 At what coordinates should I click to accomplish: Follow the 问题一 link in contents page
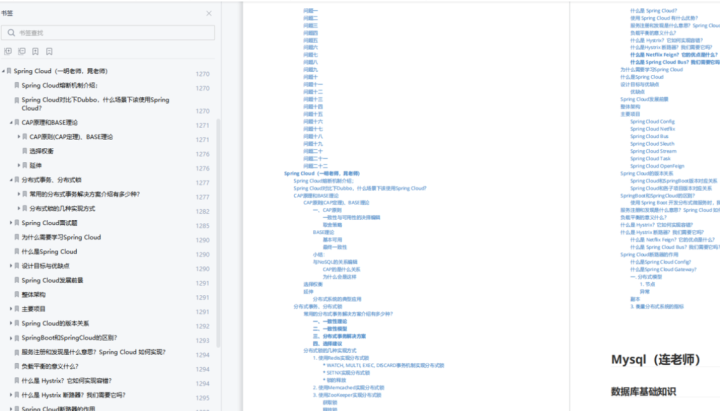[x=310, y=11]
